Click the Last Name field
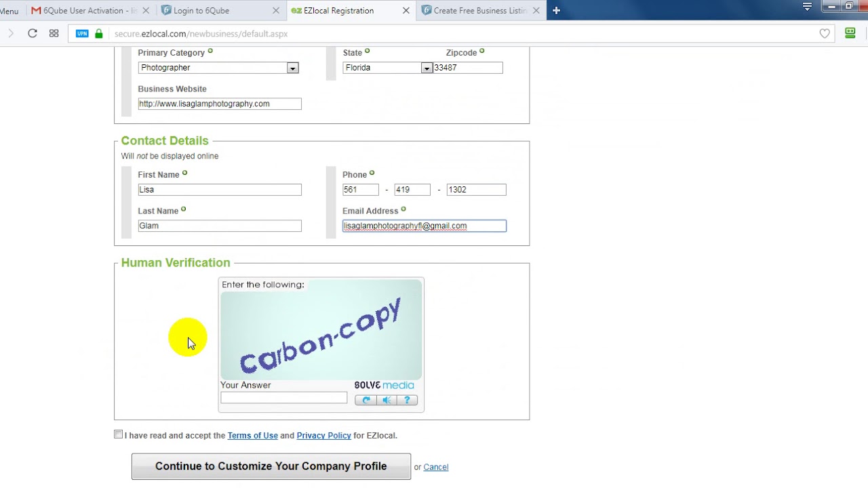 (220, 226)
